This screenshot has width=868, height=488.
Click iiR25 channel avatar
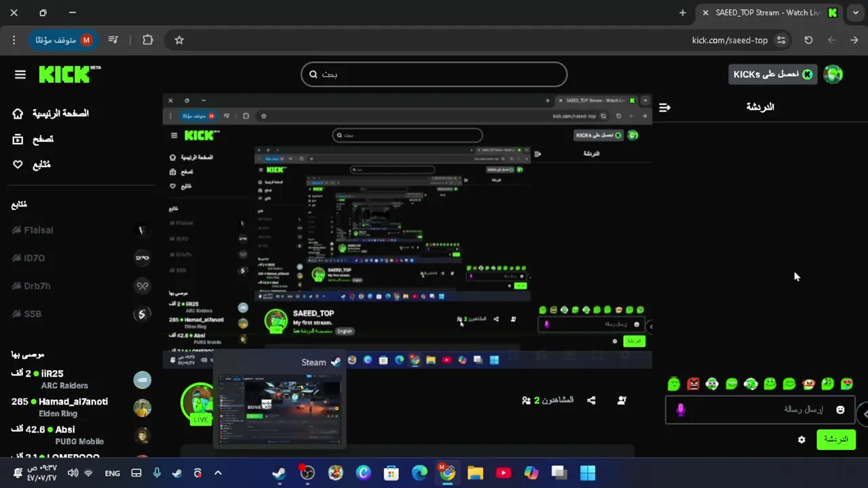coord(142,380)
